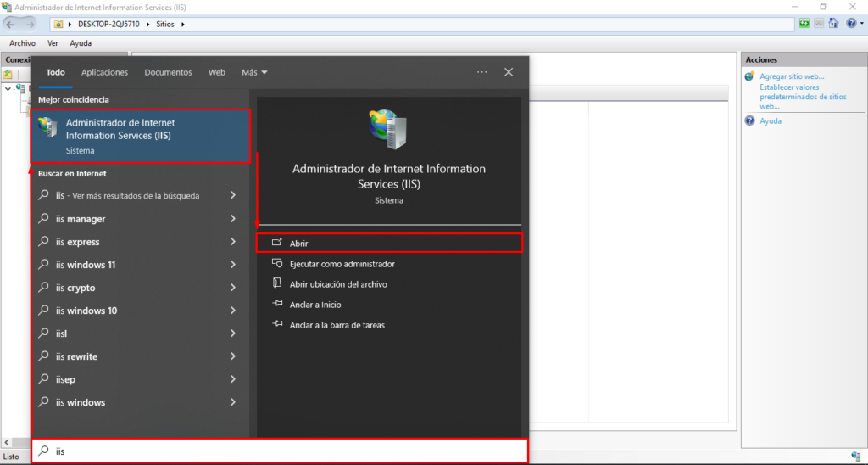Viewport: 868px width, 465px height.
Task: Expand the arrow for 'iis manager' suggestion
Action: pos(233,218)
